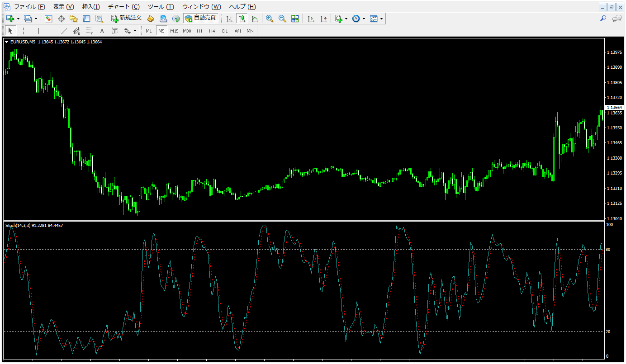Open the Market Watch window icon
The height and width of the screenshot is (364, 626).
pyautogui.click(x=48, y=19)
